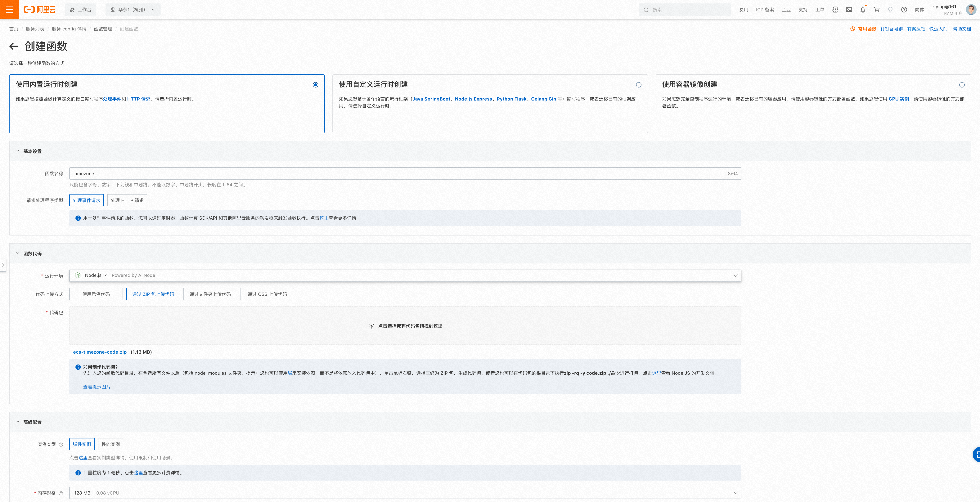Open the shopping cart icon
This screenshot has height=502, width=980.
pos(877,10)
